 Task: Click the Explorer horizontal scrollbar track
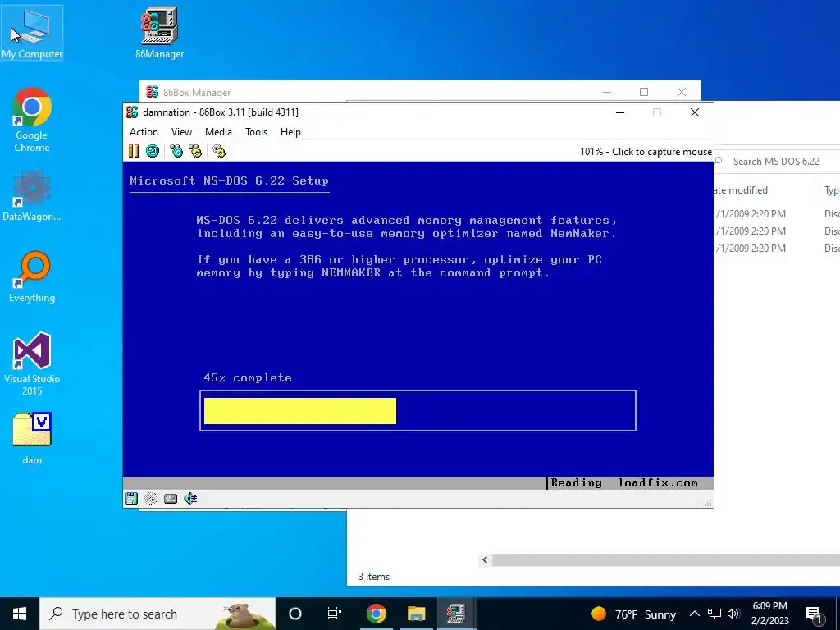coord(665,559)
